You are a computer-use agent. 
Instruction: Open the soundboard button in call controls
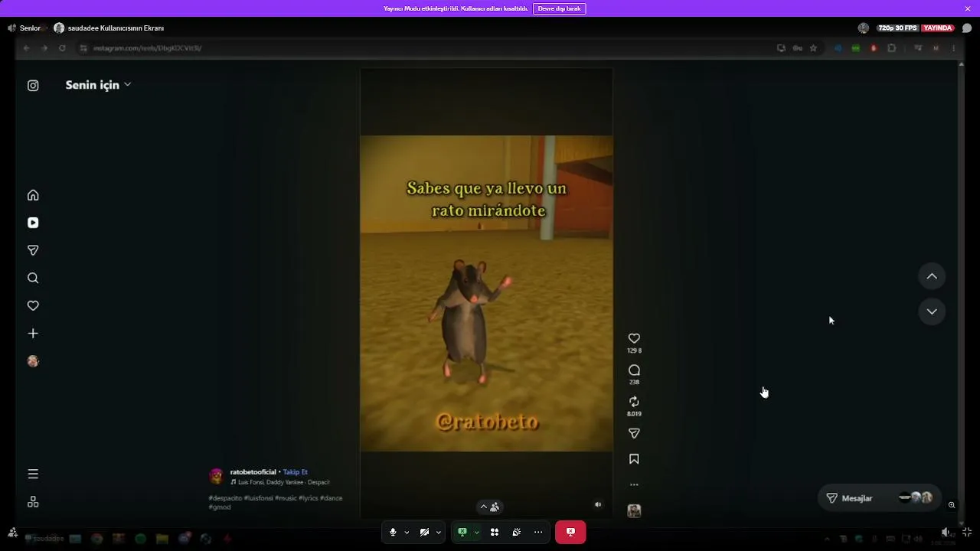tap(517, 532)
